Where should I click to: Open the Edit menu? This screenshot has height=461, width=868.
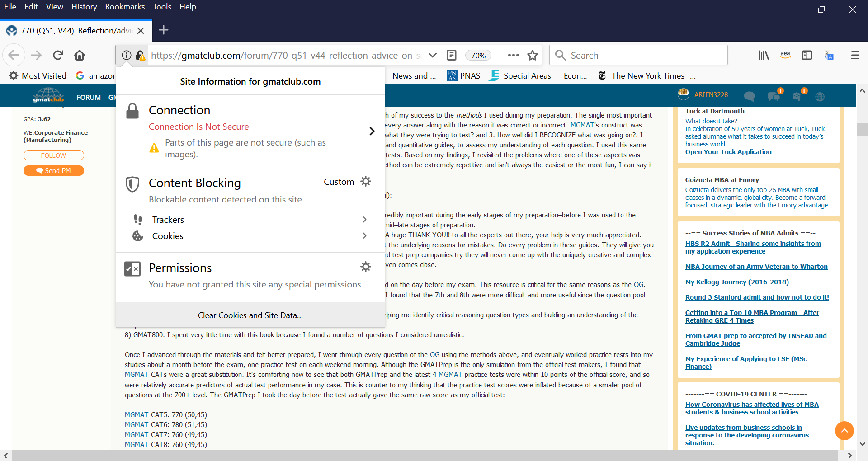pyautogui.click(x=31, y=7)
